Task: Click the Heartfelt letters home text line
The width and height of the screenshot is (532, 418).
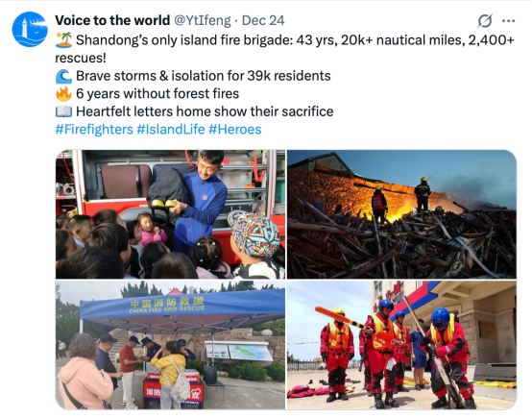Action: click(x=205, y=111)
